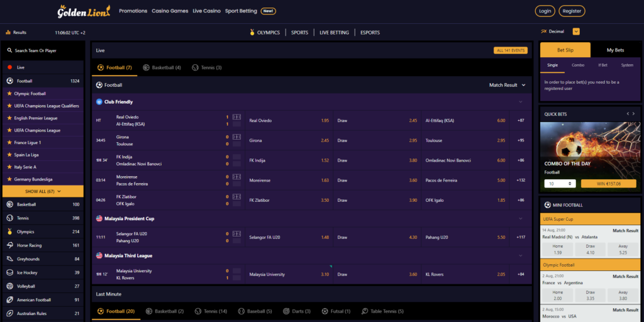Select the Combo bet slip tab
The image size is (644, 322).
tap(578, 65)
